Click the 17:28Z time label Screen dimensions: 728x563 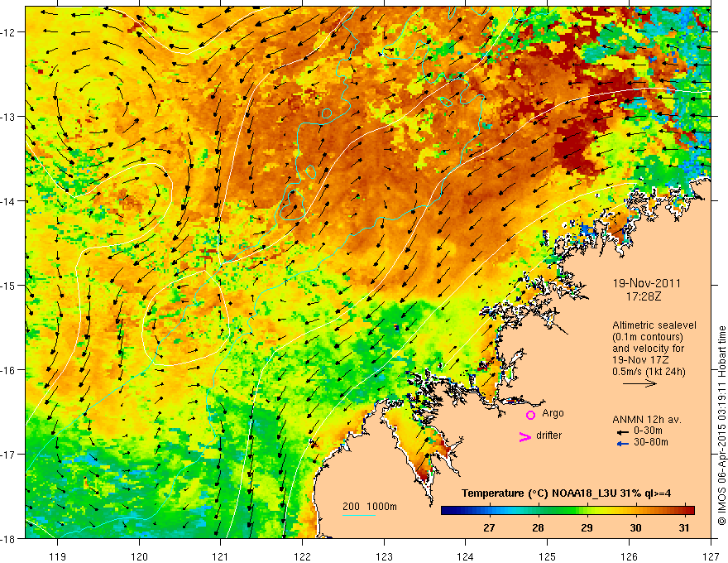[644, 296]
